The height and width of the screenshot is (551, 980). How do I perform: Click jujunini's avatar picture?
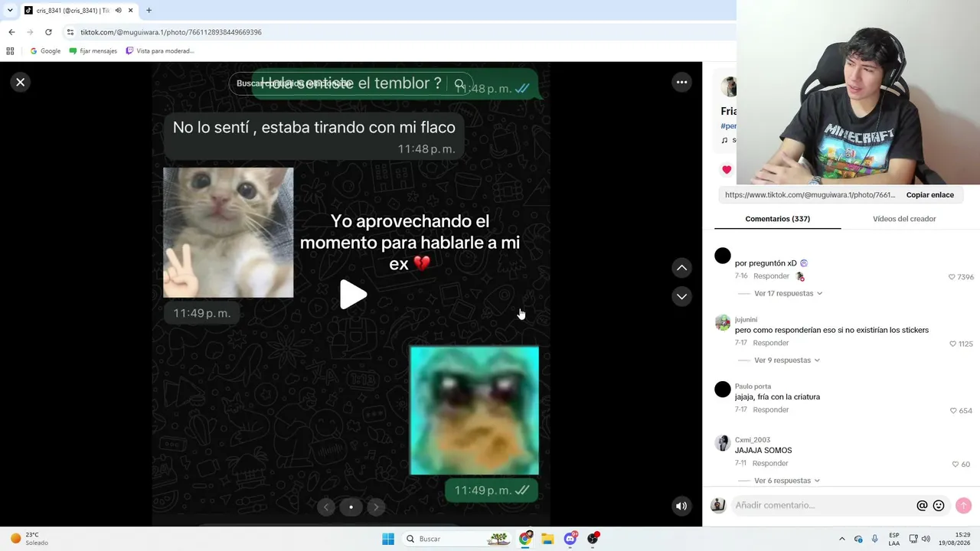coord(723,322)
